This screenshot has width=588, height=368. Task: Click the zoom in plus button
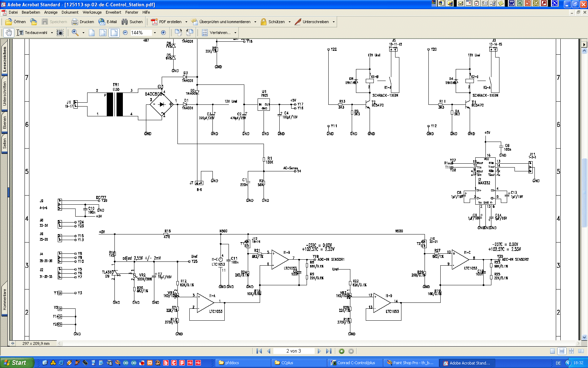[163, 33]
